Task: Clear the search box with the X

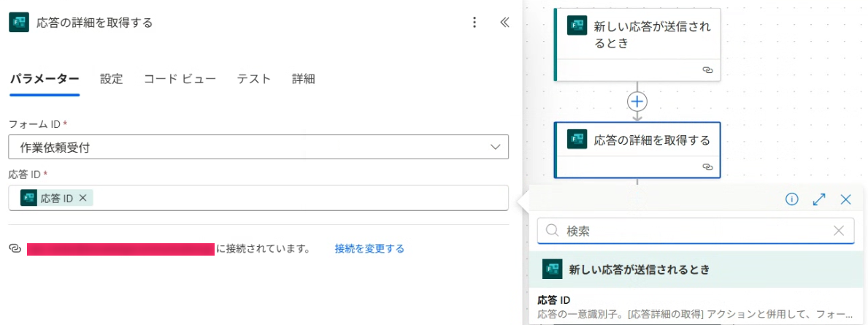Action: [x=840, y=231]
